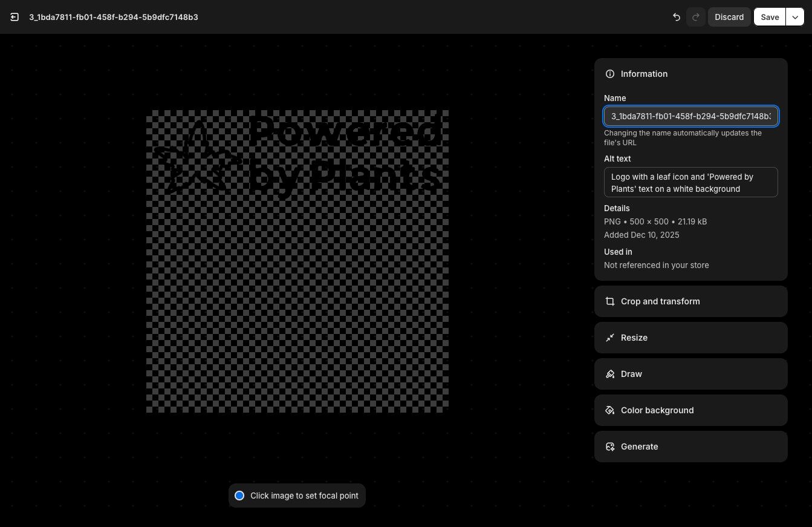Open the Generate AI icon

click(x=610, y=447)
